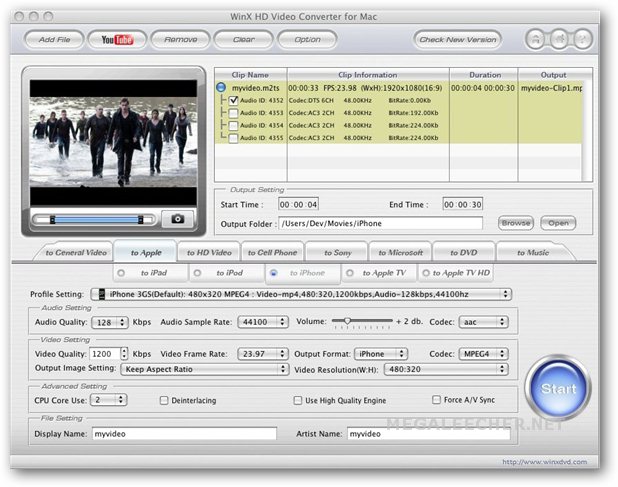Click the Remove button
This screenshot has height=487, width=618.
(x=181, y=39)
